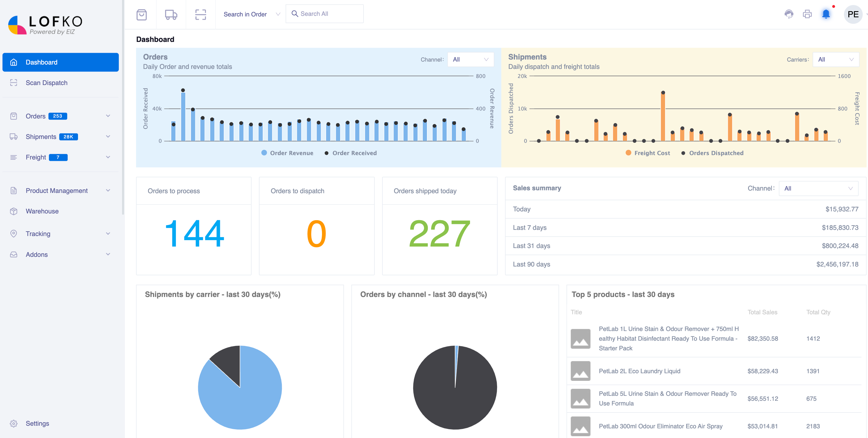Click the print icon in top bar
This screenshot has width=868, height=438.
pyautogui.click(x=807, y=14)
